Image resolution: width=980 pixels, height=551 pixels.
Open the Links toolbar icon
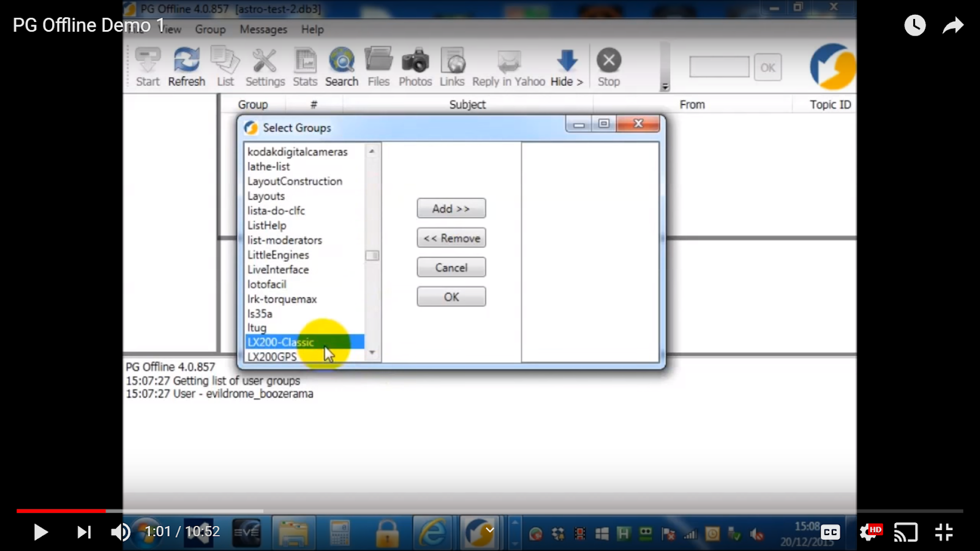452,67
